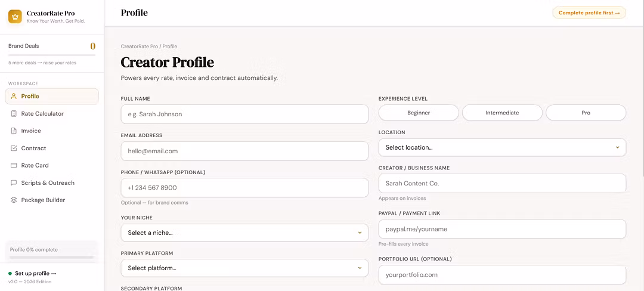
Task: Focus the PayPal / Payment Link field
Action: (x=502, y=229)
